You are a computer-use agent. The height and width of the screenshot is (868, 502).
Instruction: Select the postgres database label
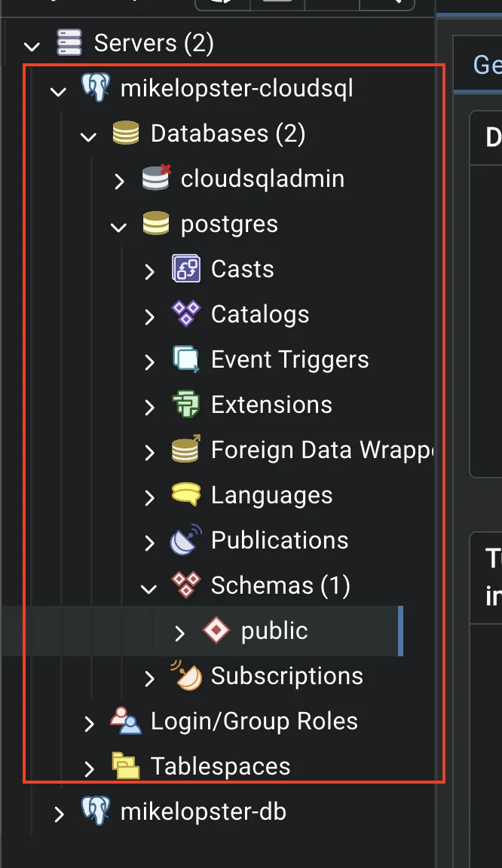pyautogui.click(x=229, y=225)
